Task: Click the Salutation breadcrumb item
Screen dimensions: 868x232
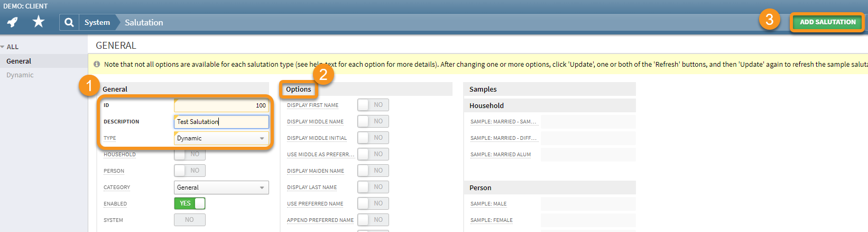Action: tap(144, 22)
